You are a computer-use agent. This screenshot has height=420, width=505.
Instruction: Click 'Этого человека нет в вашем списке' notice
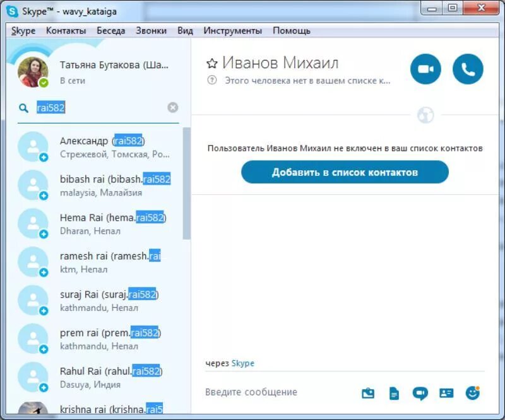coord(307,81)
